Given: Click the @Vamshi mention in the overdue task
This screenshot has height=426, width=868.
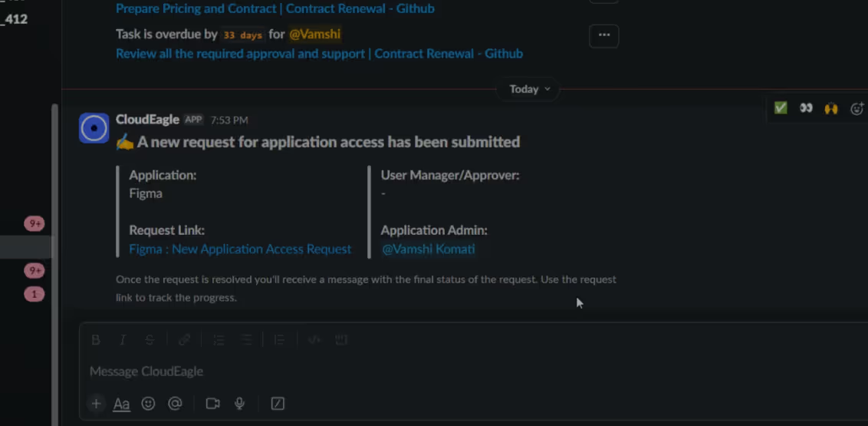Looking at the screenshot, I should 315,35.
